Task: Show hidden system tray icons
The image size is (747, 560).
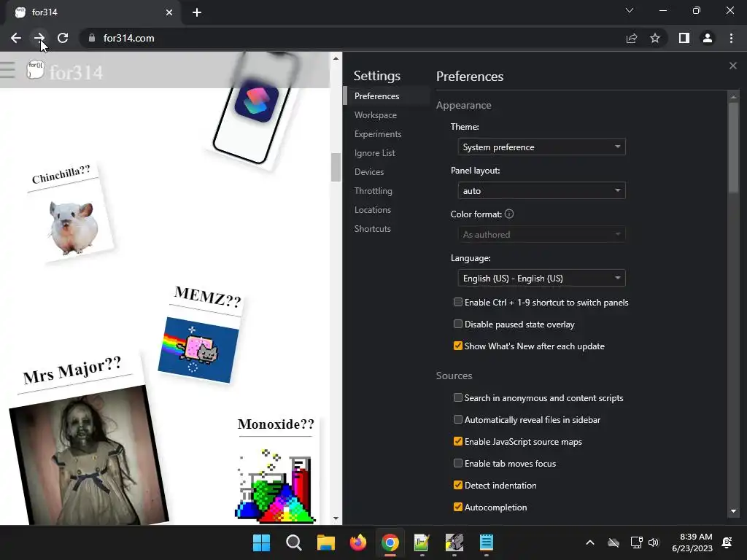Action: (589, 542)
